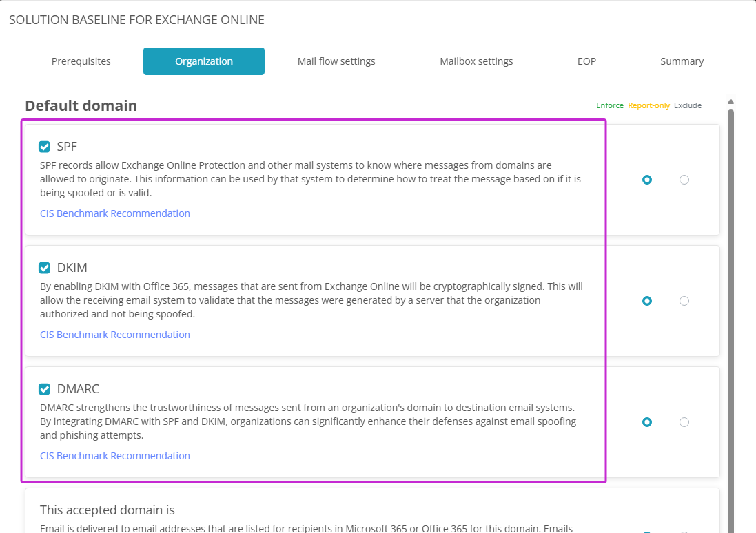Go to the Mailbox settings tab
Screen dimensions: 756x533
pyautogui.click(x=476, y=61)
